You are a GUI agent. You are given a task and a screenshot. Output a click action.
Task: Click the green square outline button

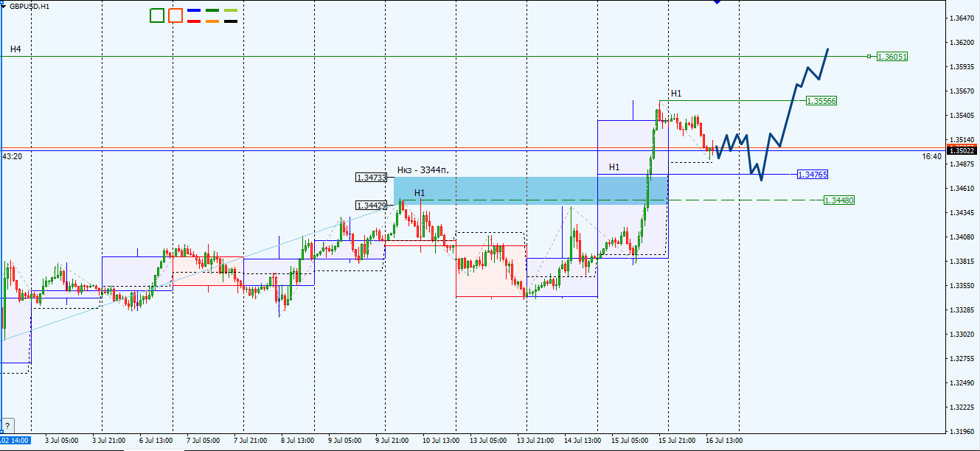click(157, 15)
